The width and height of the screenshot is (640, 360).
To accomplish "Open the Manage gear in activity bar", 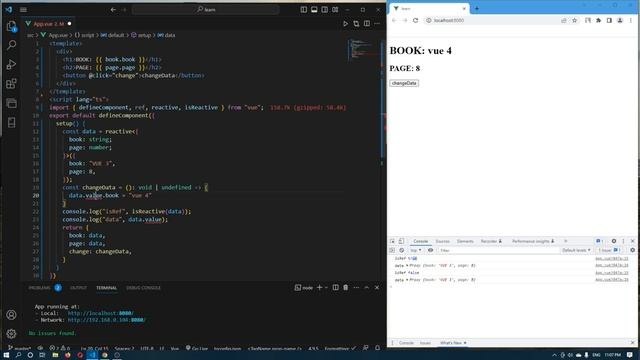I will click(x=11, y=333).
